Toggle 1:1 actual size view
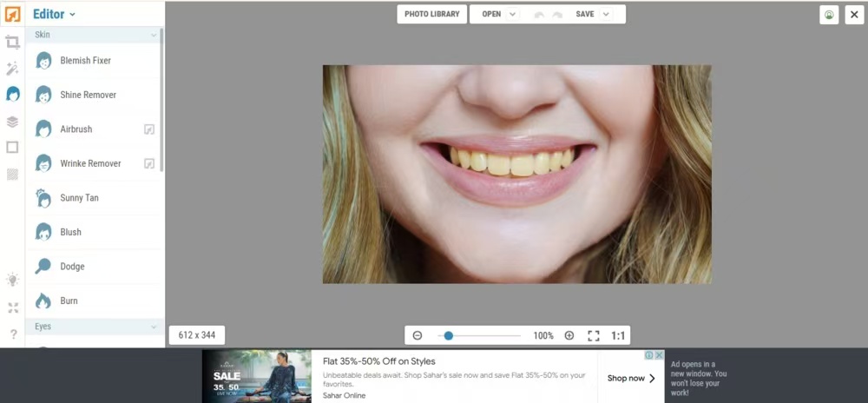Viewport: 868px width, 403px height. click(x=618, y=335)
